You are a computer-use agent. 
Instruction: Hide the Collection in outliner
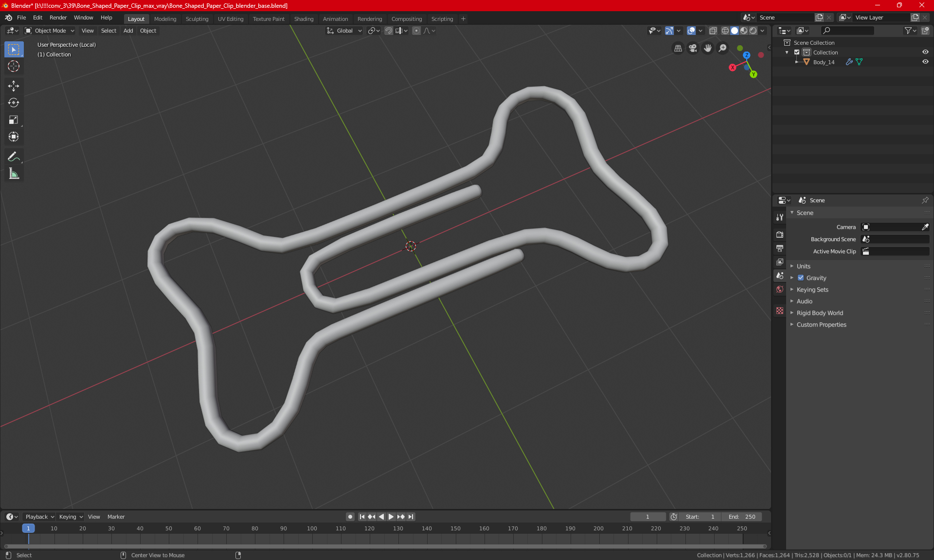(x=925, y=52)
